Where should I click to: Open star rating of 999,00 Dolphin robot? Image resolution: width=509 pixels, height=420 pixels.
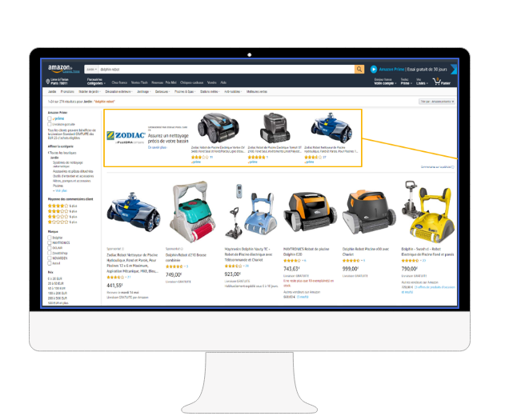coord(351,260)
